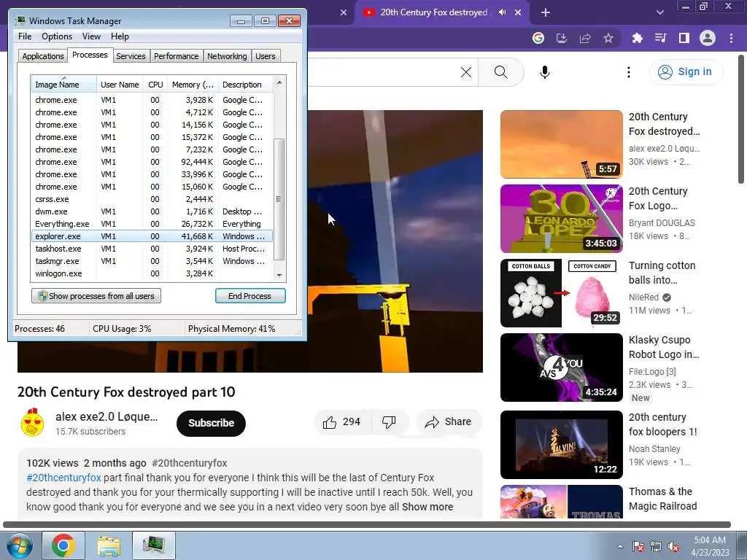This screenshot has height=560, width=747.
Task: Click the install app icon in Chrome toolbar
Action: click(562, 38)
